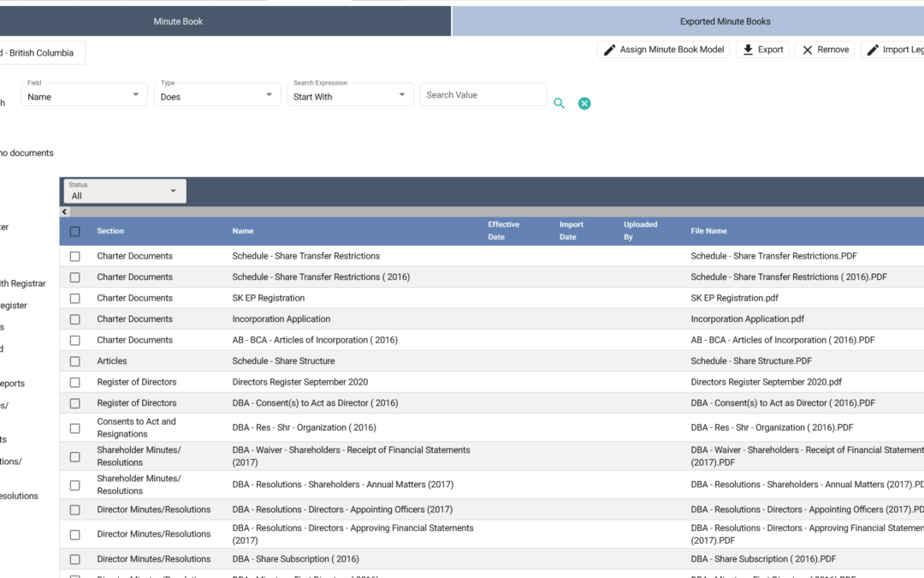Tick Directors - Appointing Officers (2017) checkbox
The width and height of the screenshot is (924, 578).
[x=74, y=510]
